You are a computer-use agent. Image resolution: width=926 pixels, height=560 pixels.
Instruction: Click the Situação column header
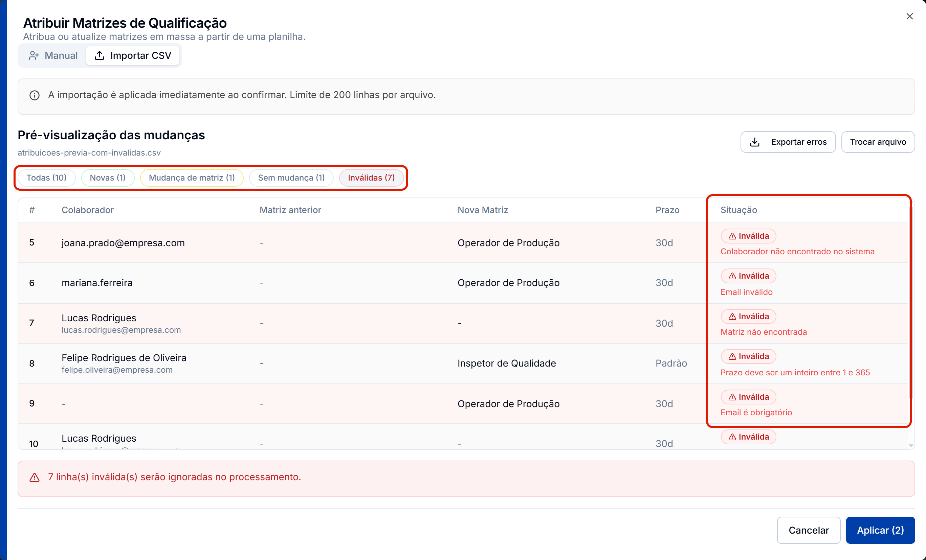point(739,210)
